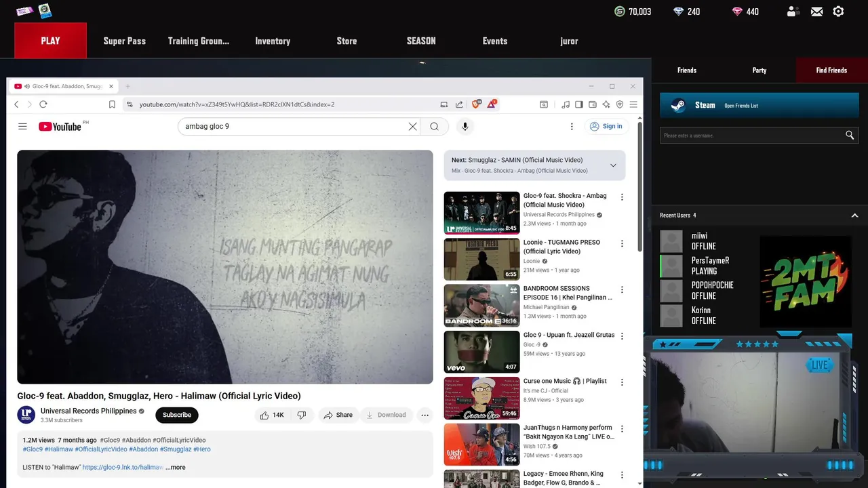Search username with the game magnifier icon
This screenshot has height=488, width=868.
coord(850,135)
